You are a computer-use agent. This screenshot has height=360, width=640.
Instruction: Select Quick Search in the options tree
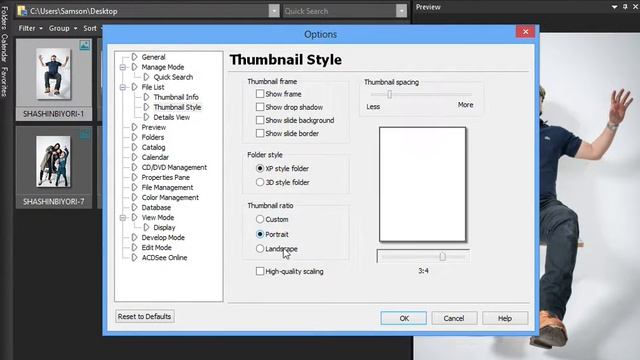(173, 77)
